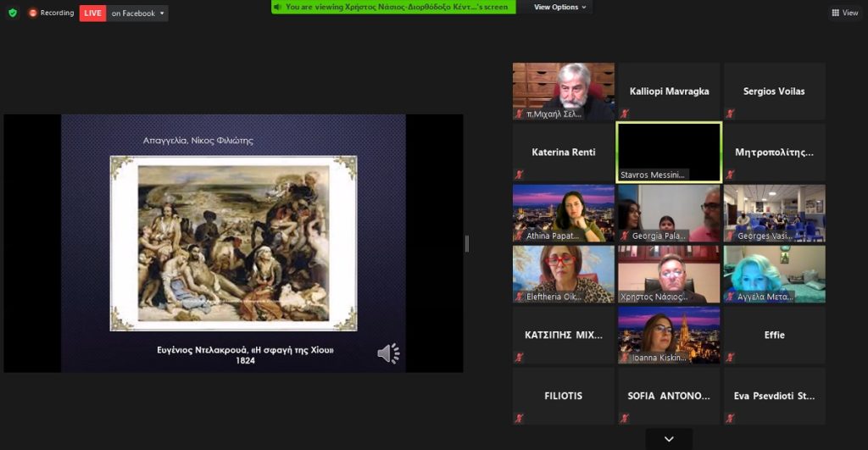Click muted mic icon on Sergios Voilas tile
The image size is (868, 450).
pyautogui.click(x=730, y=114)
